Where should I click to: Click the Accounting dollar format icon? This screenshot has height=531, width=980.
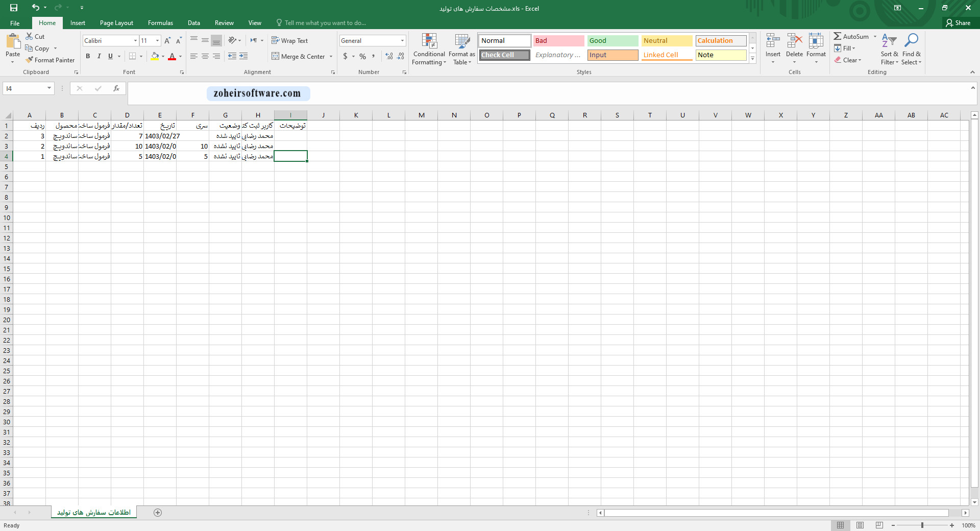(x=346, y=56)
